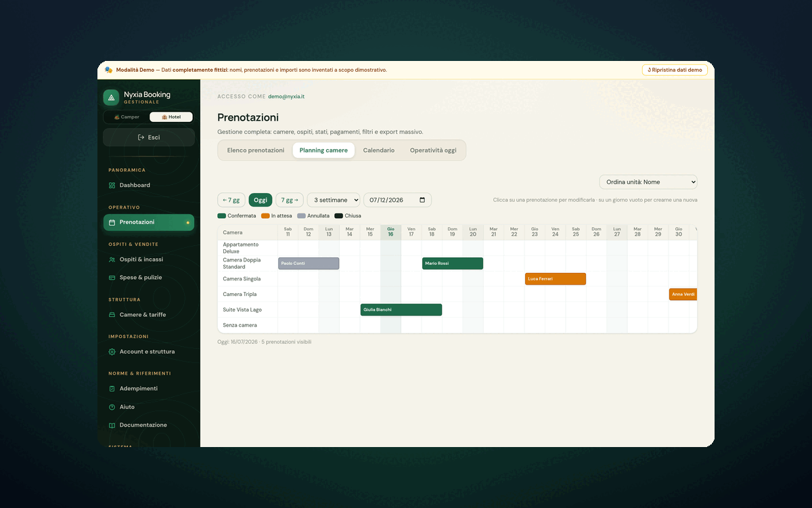Screen dimensions: 812x508
Task: Click the Nyxia Booking logo icon
Action: point(111,98)
